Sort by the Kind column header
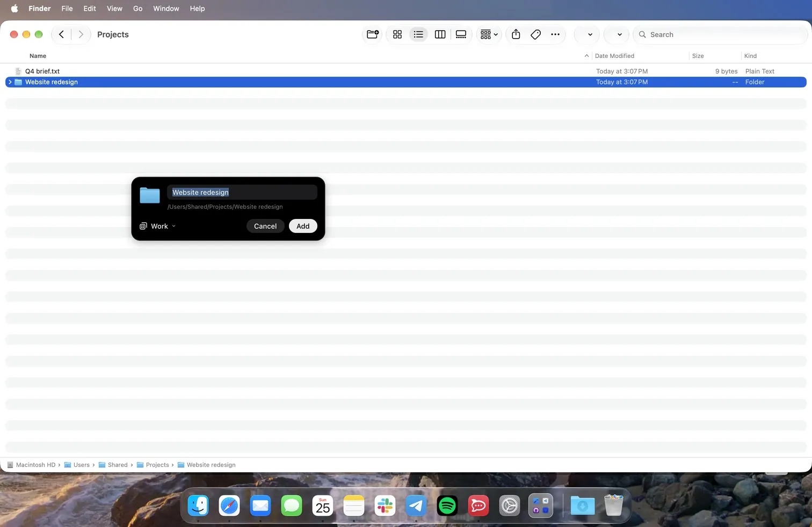This screenshot has height=527, width=812. [750, 56]
